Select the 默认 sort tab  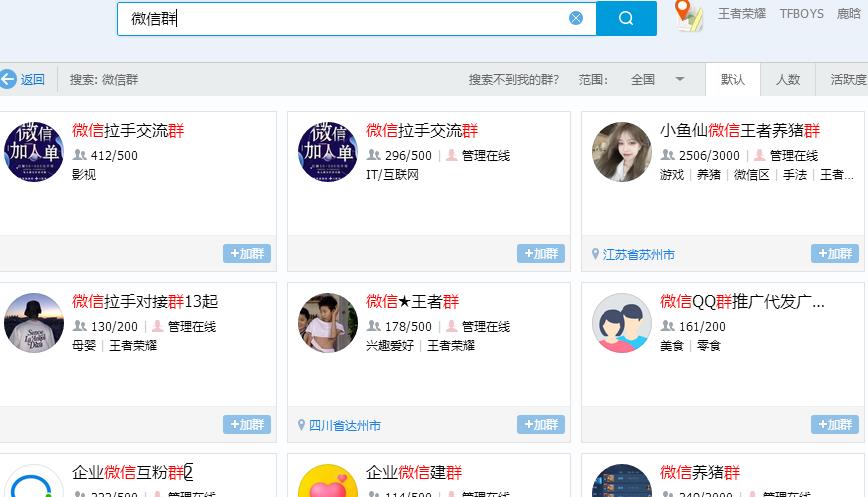(x=733, y=80)
